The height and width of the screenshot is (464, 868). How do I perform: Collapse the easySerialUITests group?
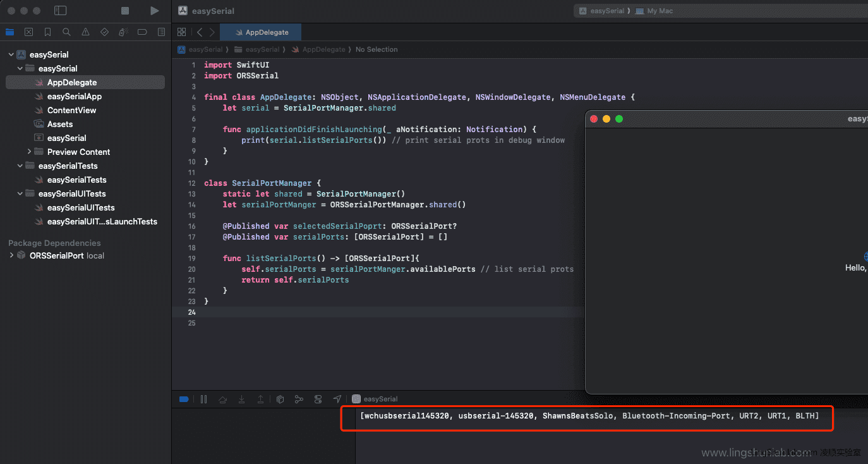(x=20, y=193)
